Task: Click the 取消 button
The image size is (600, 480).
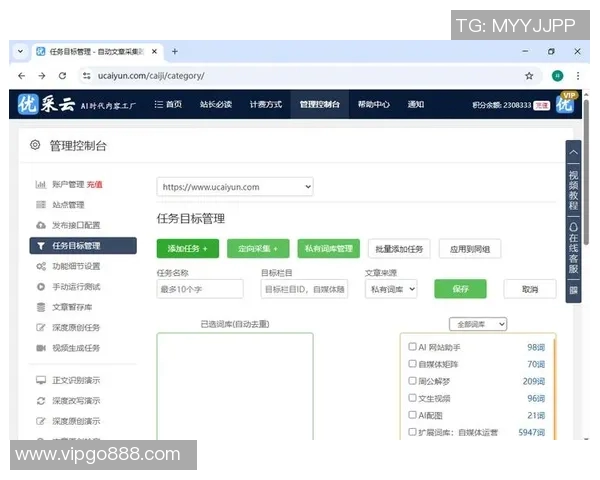Action: pos(530,289)
